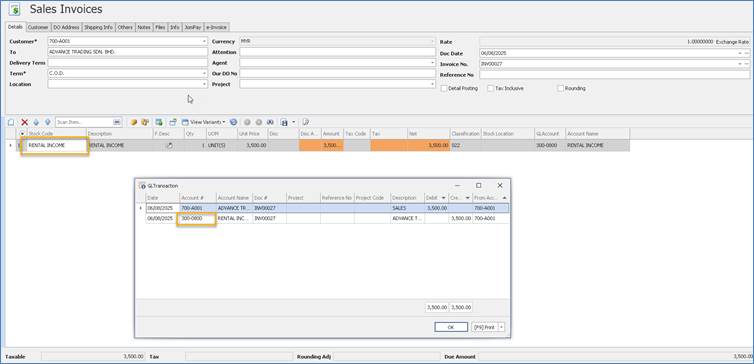Click the Reference No input field
754x364 pixels.
(x=615, y=75)
